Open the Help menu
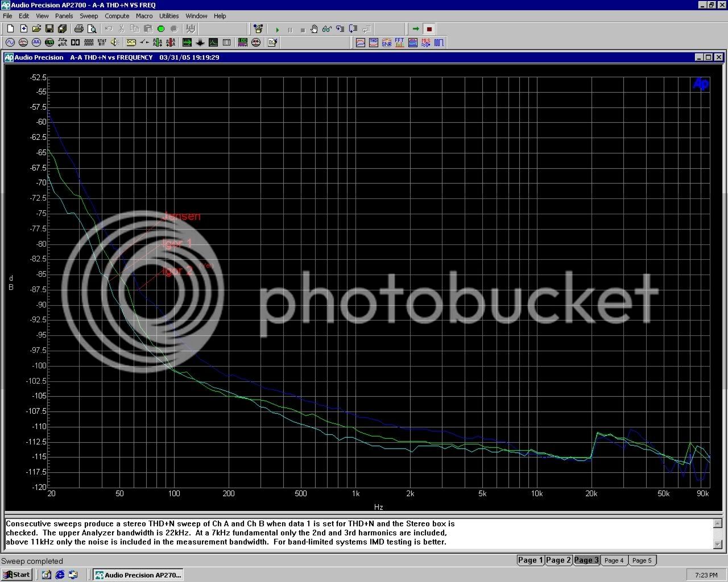The height and width of the screenshot is (582, 728). click(220, 16)
